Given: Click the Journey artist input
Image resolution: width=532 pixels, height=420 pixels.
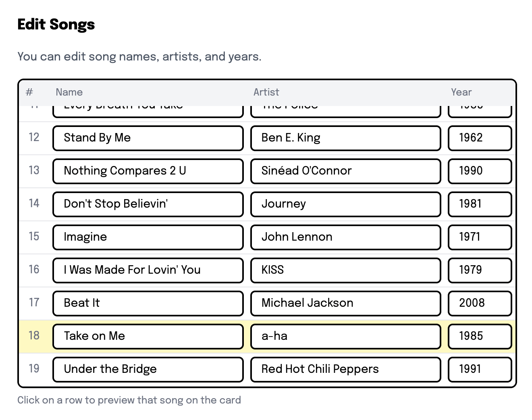Looking at the screenshot, I should [345, 204].
